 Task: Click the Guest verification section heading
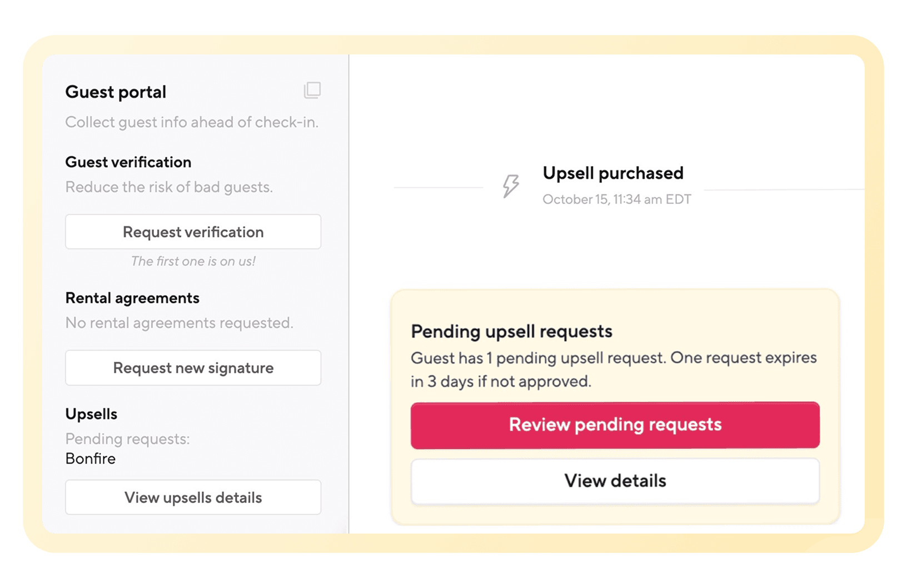(x=128, y=162)
